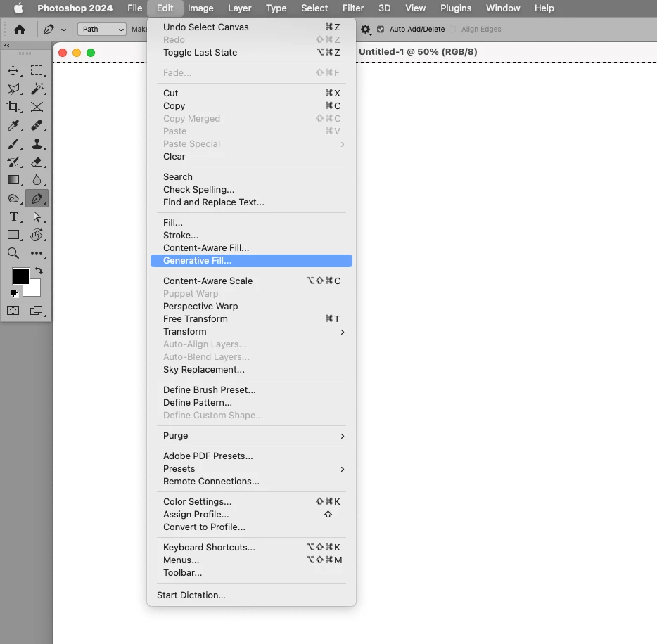Collapse the toolbox with double-arrow
The width and height of the screenshot is (657, 644).
(7, 45)
